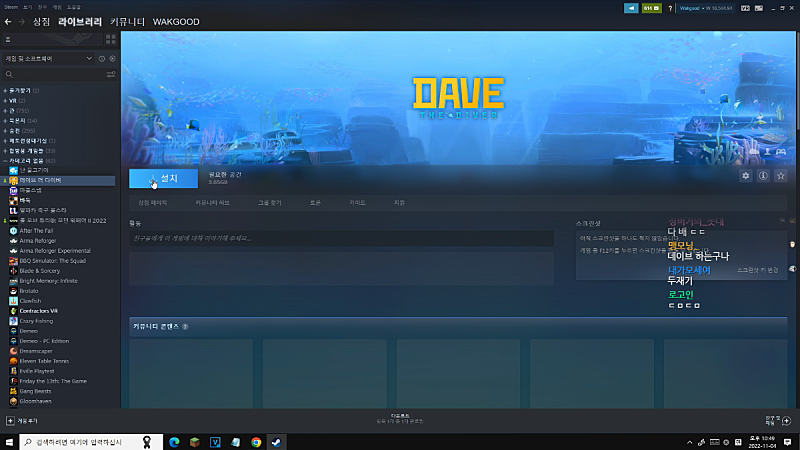Image resolution: width=800 pixels, height=450 pixels.
Task: Switch to Big Picture mode icon
Action: (x=759, y=8)
